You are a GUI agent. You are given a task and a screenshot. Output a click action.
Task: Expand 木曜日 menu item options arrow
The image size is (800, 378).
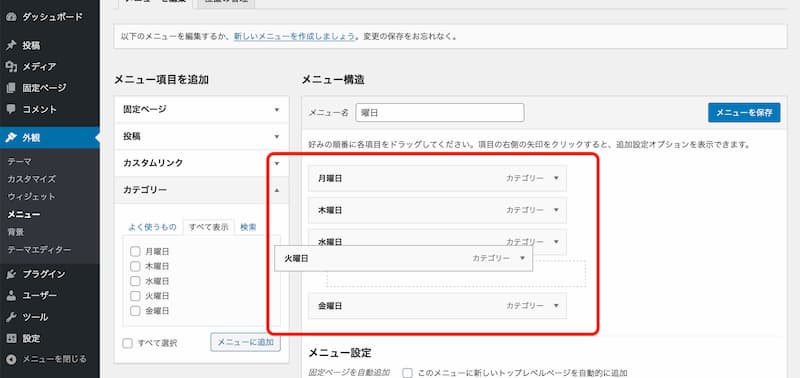point(556,210)
